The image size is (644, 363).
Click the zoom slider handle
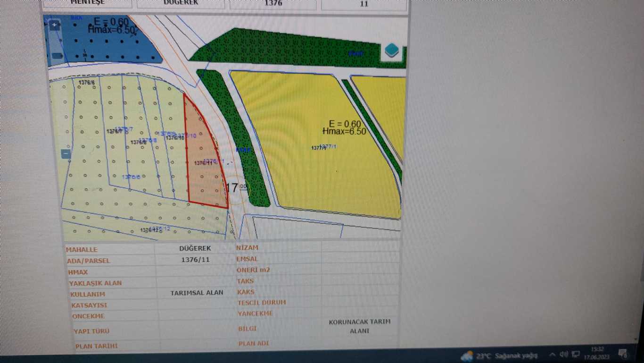tap(57, 56)
